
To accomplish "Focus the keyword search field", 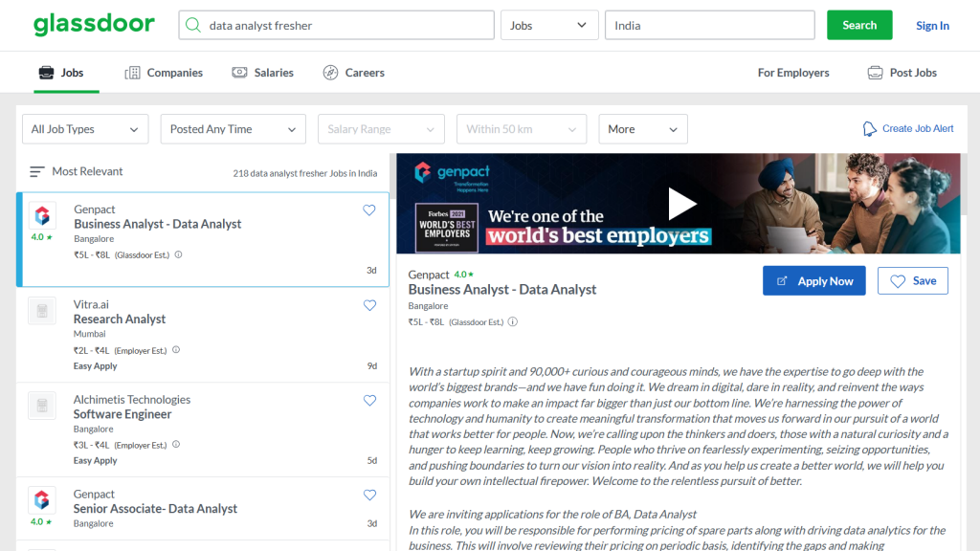I will tap(336, 25).
